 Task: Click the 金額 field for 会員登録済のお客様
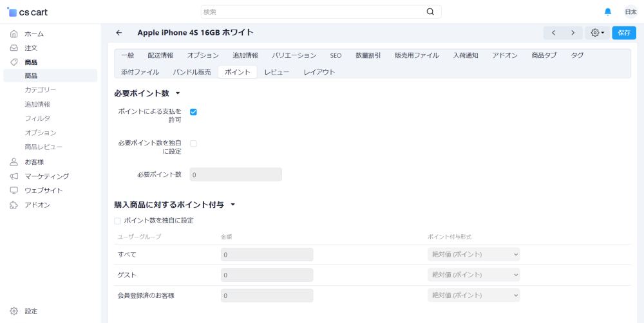pyautogui.click(x=267, y=295)
